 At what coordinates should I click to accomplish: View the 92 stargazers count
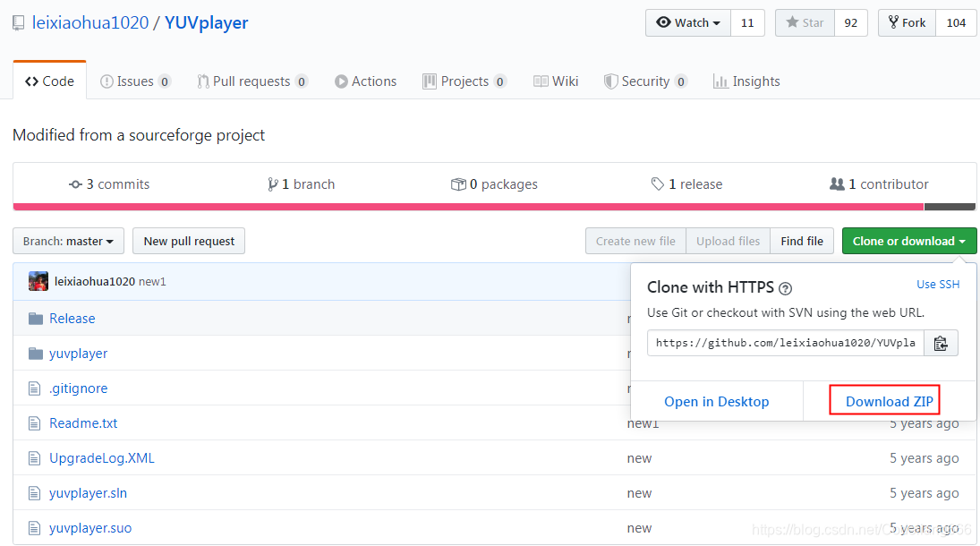tap(850, 23)
